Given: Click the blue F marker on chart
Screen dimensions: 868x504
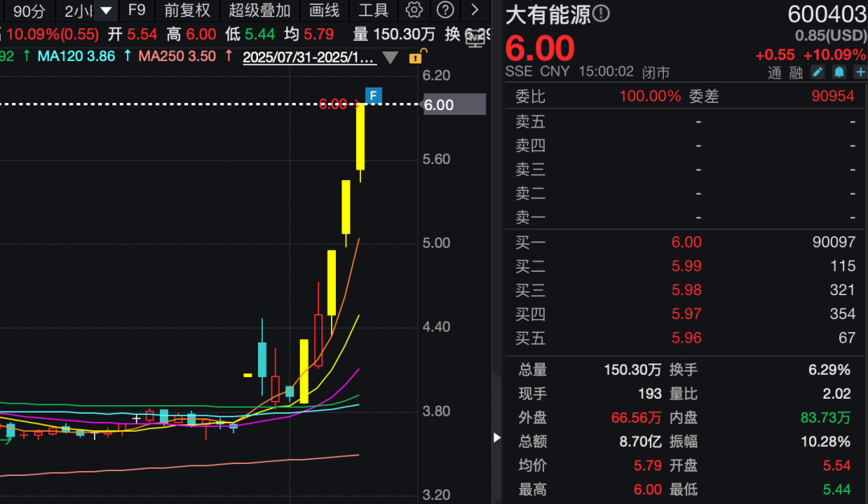Looking at the screenshot, I should pyautogui.click(x=373, y=95).
